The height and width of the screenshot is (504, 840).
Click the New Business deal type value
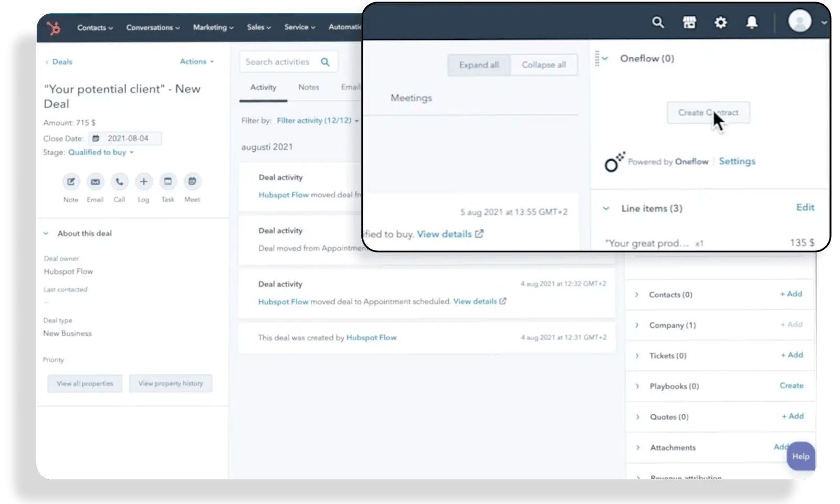(67, 333)
